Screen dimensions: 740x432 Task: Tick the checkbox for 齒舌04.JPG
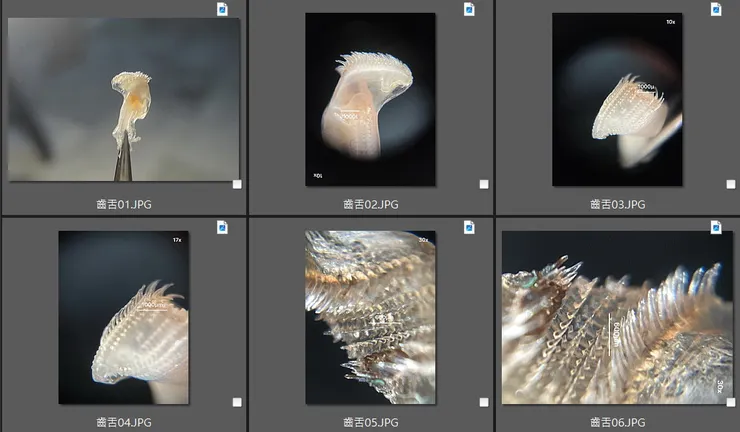(237, 402)
